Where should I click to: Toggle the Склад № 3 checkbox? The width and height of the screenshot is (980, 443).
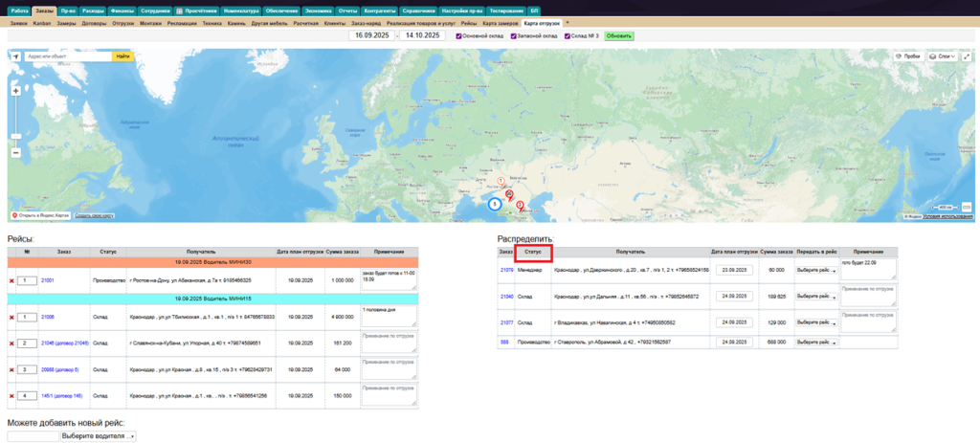[x=567, y=35]
